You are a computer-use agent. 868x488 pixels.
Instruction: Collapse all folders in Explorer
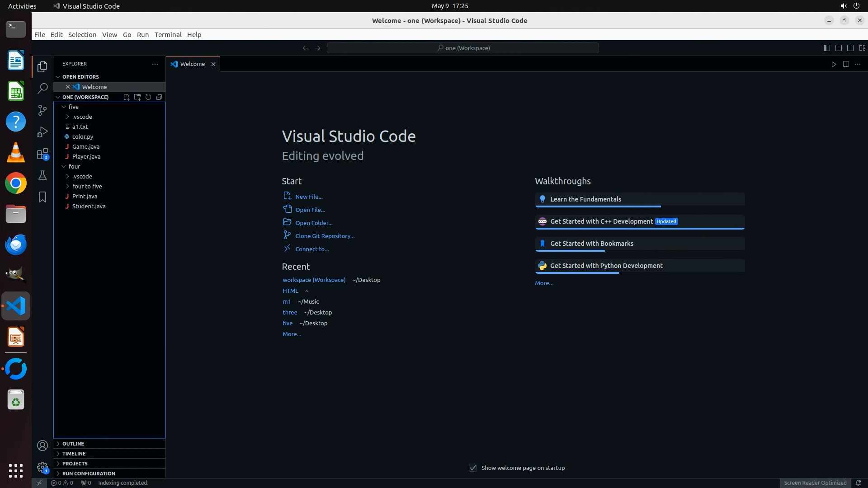tap(159, 97)
